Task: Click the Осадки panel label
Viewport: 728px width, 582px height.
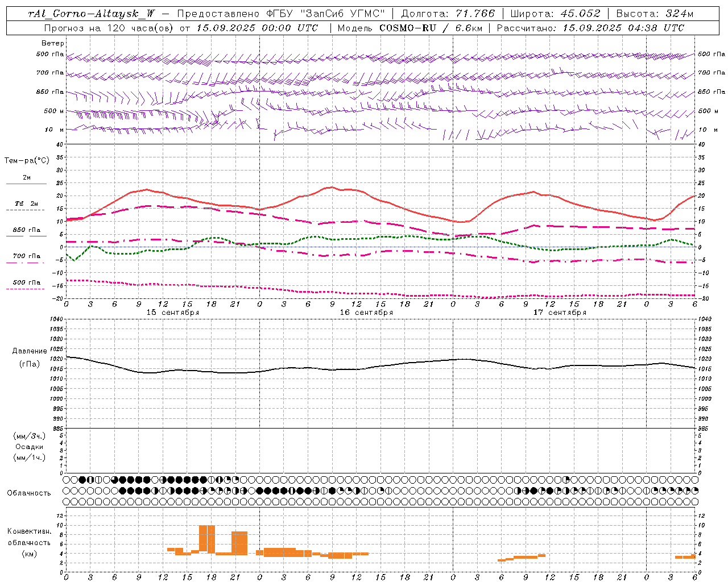Action: tap(29, 447)
